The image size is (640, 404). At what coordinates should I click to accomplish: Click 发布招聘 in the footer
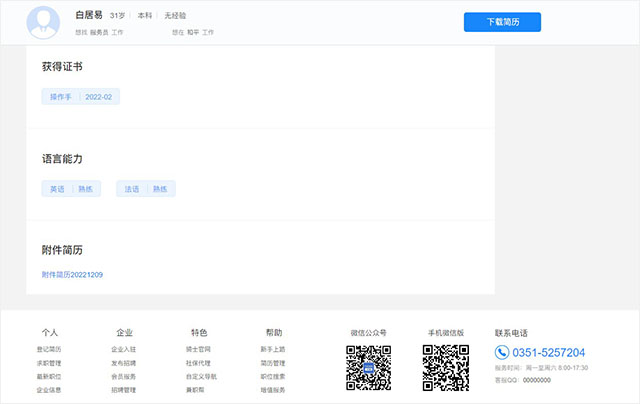(124, 363)
